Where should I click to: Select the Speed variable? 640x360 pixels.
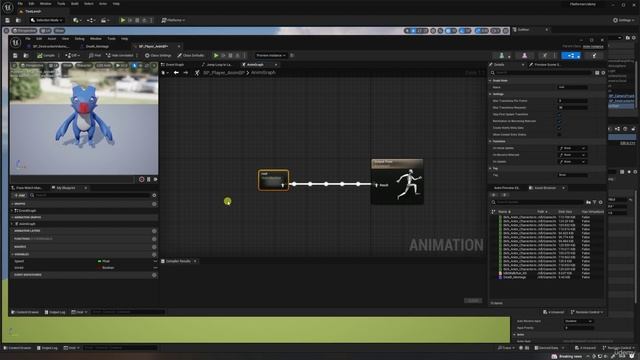click(x=19, y=261)
